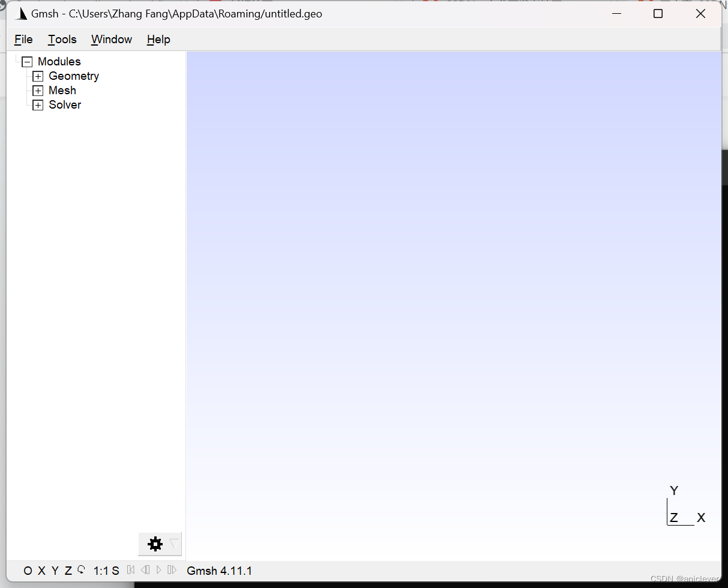Play the animation in status bar
728x588 pixels.
click(x=158, y=570)
